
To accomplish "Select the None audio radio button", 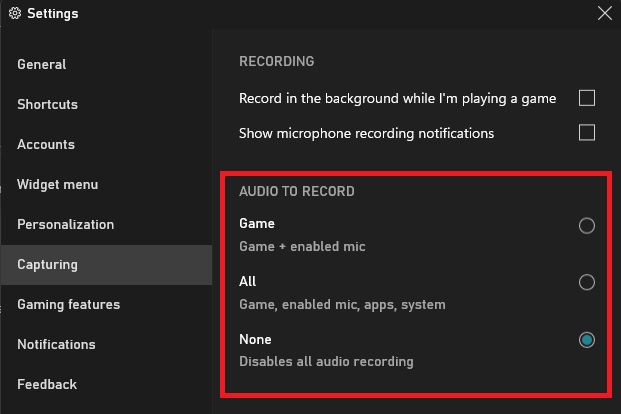I will 587,340.
